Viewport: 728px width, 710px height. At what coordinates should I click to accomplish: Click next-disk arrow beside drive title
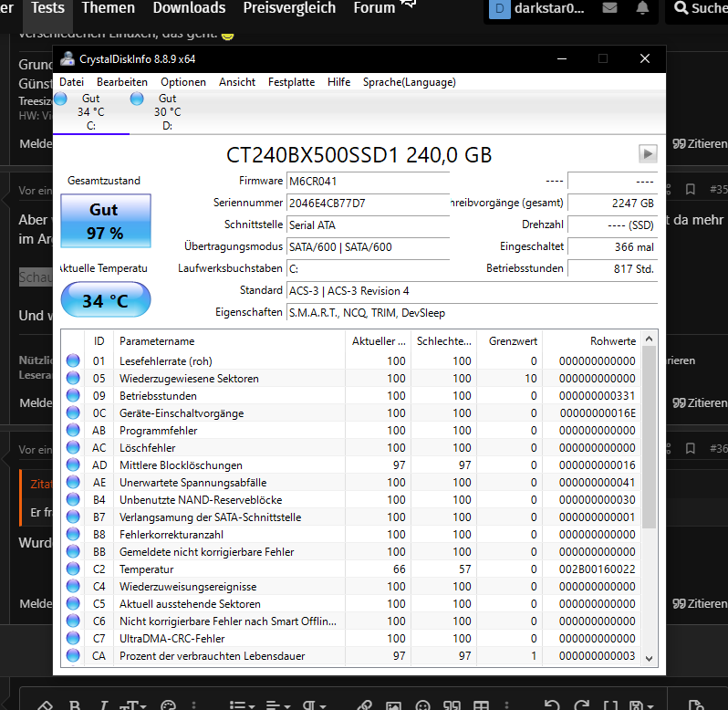pyautogui.click(x=648, y=153)
